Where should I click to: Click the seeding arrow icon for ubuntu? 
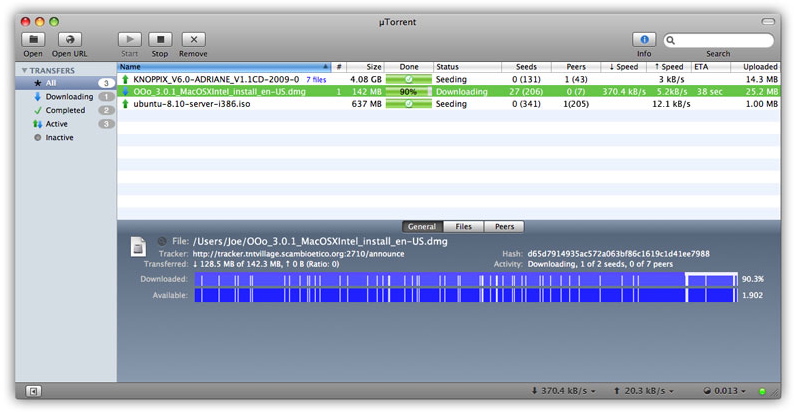tap(125, 104)
